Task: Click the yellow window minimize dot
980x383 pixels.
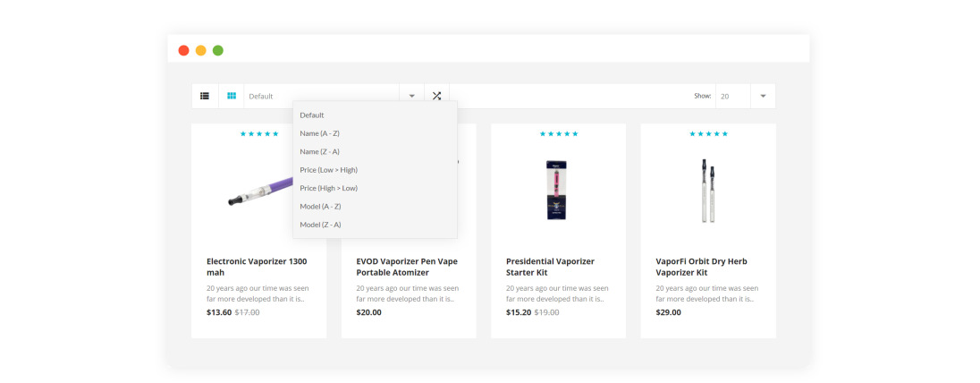Action: point(201,50)
